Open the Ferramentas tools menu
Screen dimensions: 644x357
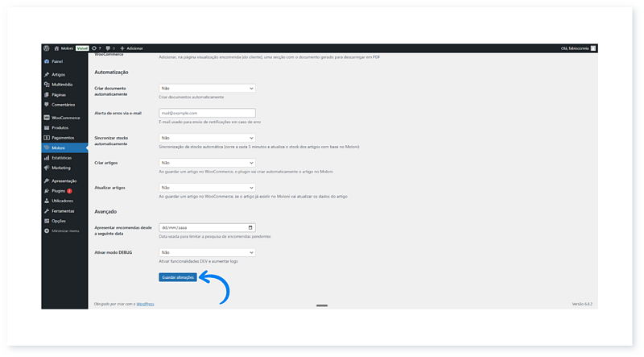tap(63, 210)
